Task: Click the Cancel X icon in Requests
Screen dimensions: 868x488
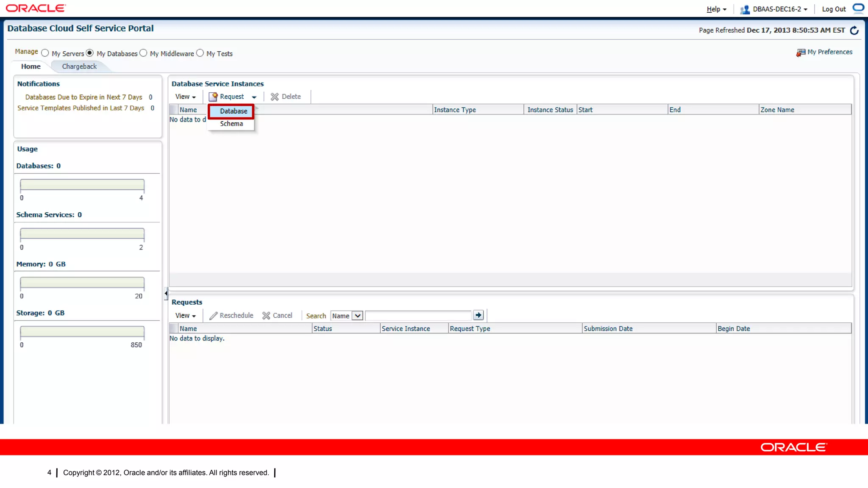Action: click(x=266, y=316)
